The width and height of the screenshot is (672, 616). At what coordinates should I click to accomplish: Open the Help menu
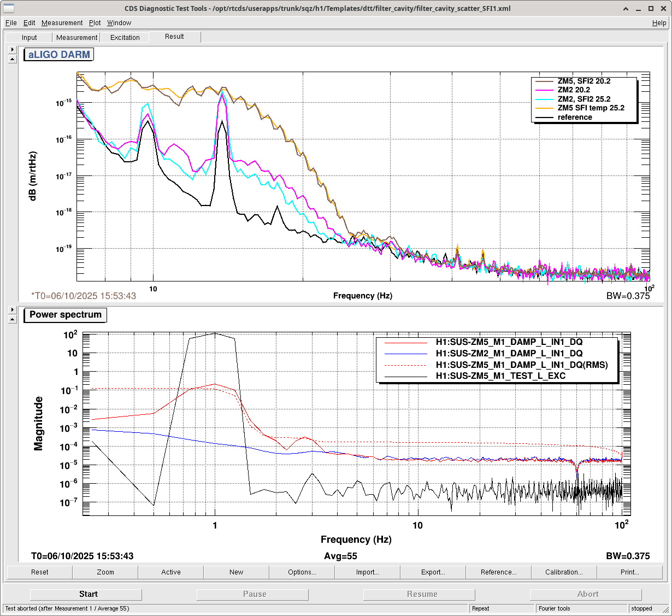pyautogui.click(x=659, y=23)
